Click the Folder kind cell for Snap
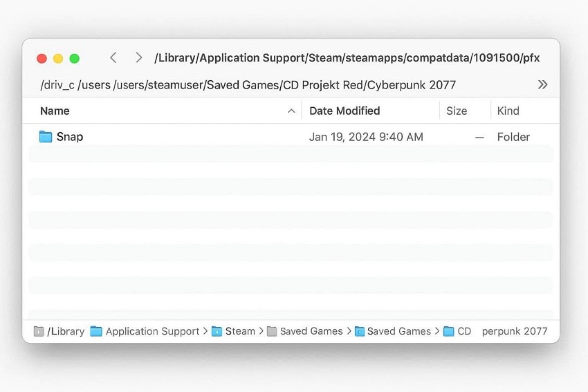 tap(513, 137)
